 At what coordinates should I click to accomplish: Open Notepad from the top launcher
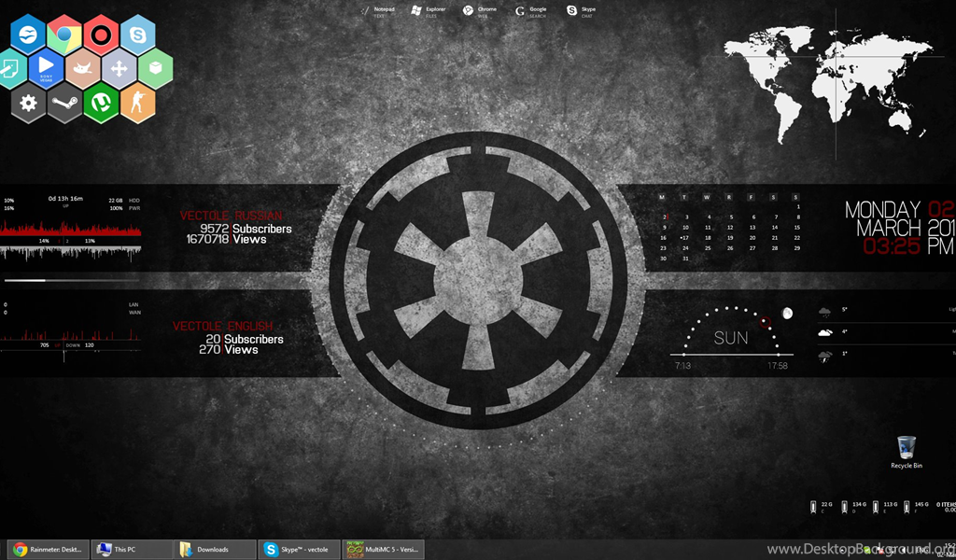(378, 11)
